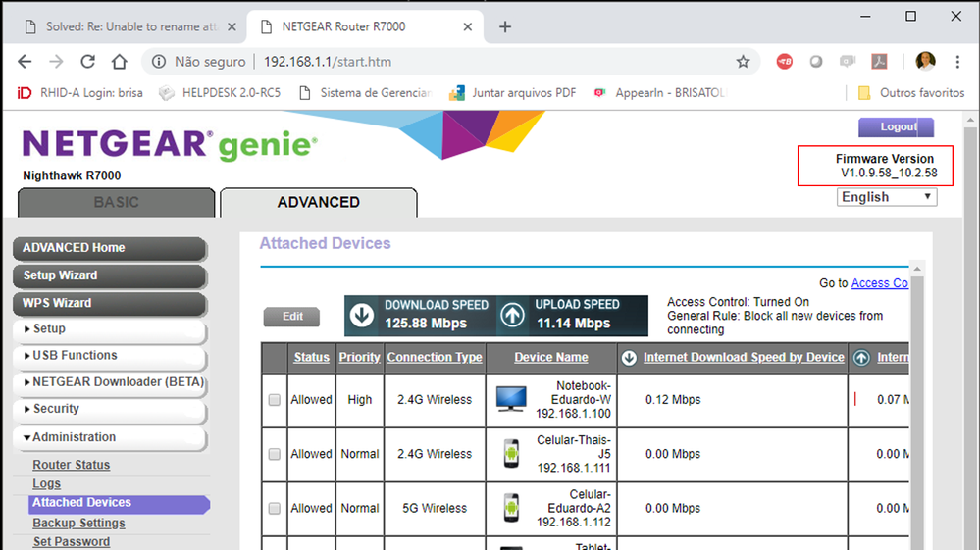The width and height of the screenshot is (980, 550).
Task: Open WPS Wizard menu item
Action: 109,303
